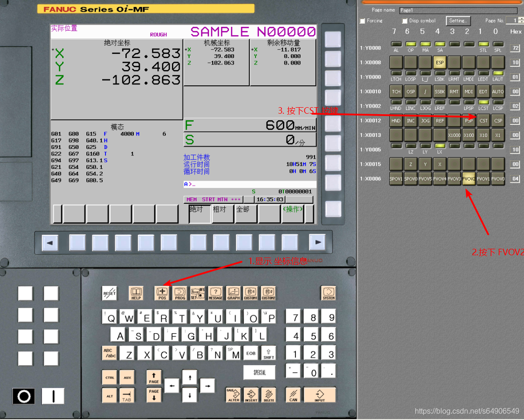The width and height of the screenshot is (524, 420).
Task: Enable the Forcing checkbox
Action: (362, 21)
